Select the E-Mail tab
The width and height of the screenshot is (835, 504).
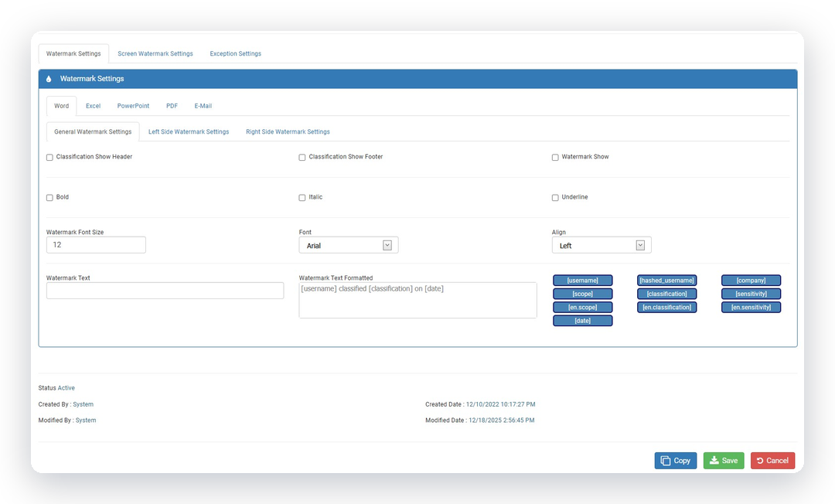click(x=203, y=106)
